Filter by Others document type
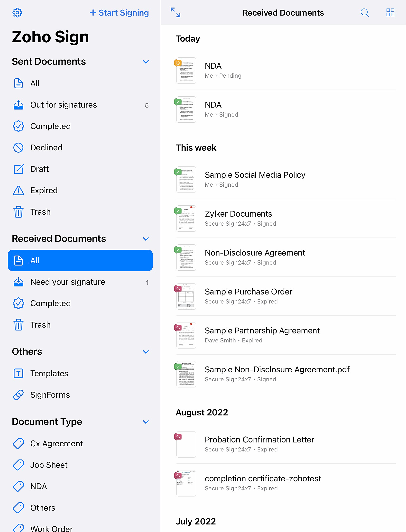This screenshot has height=532, width=406. 80,508
